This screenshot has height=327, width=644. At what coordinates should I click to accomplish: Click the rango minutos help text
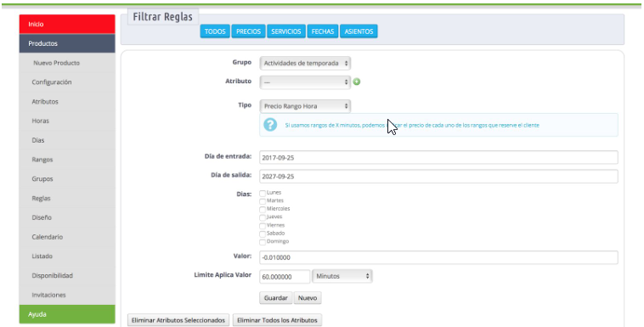click(412, 126)
